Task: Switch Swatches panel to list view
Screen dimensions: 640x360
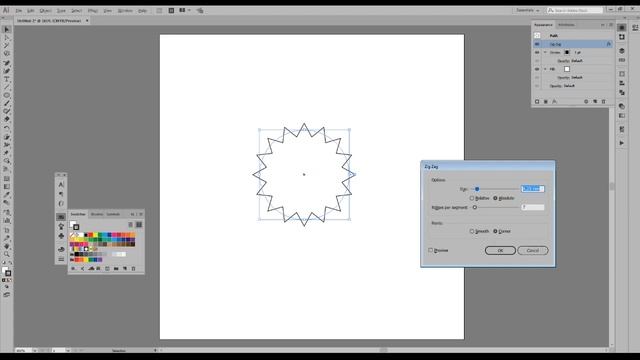Action: pyautogui.click(x=131, y=224)
